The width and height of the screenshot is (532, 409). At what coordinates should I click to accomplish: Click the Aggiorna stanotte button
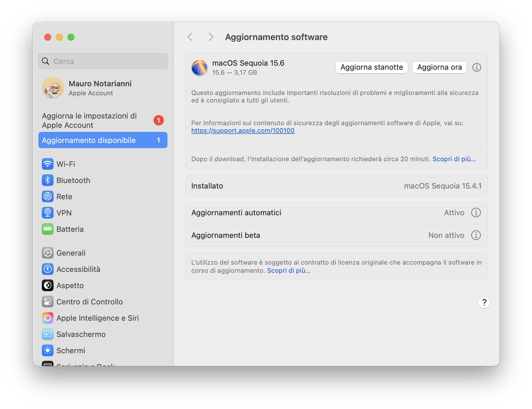coord(372,67)
